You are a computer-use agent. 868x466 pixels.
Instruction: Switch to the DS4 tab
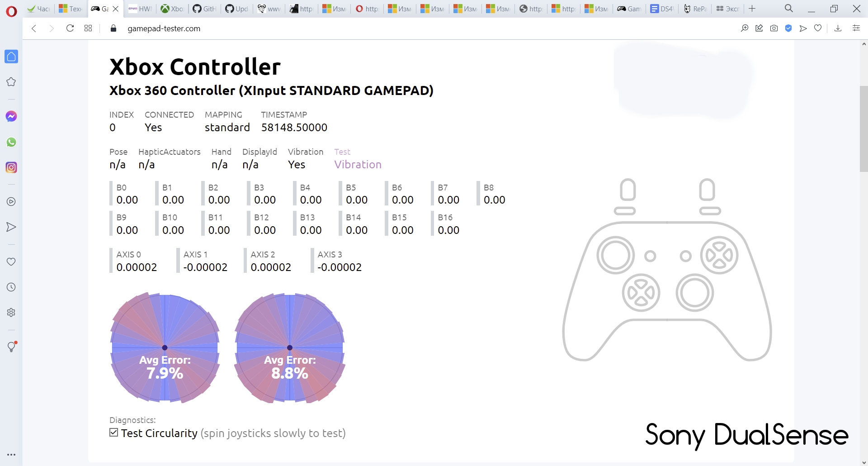(x=662, y=9)
